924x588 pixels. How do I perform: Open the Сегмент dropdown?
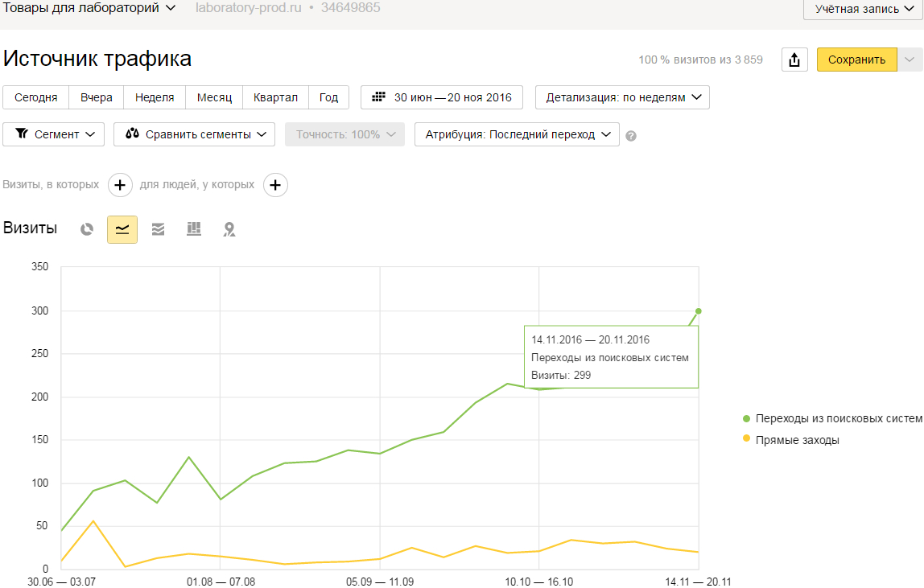pos(54,134)
